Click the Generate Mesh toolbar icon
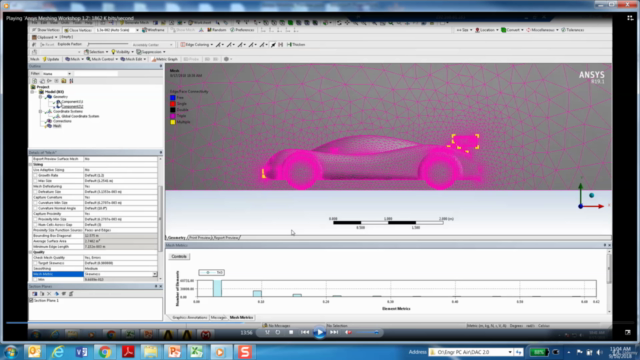 click(135, 23)
